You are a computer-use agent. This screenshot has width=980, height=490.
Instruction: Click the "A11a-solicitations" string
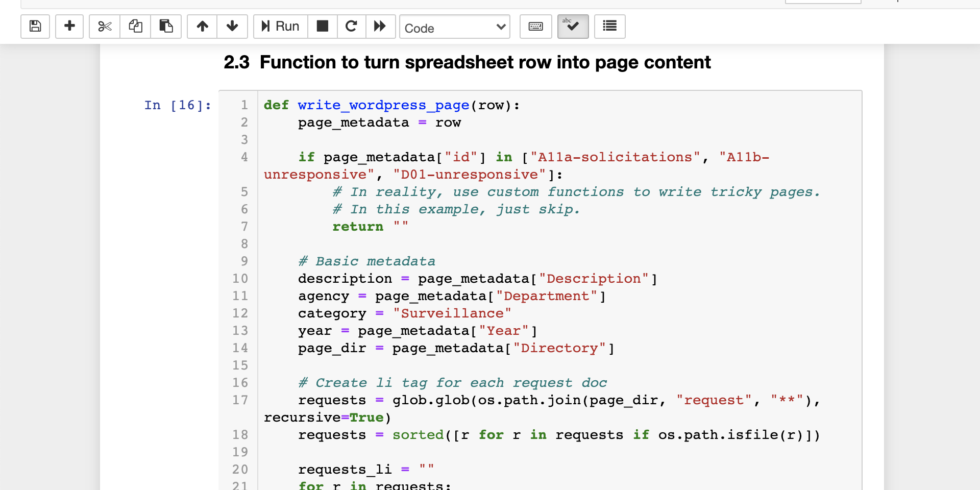click(615, 157)
